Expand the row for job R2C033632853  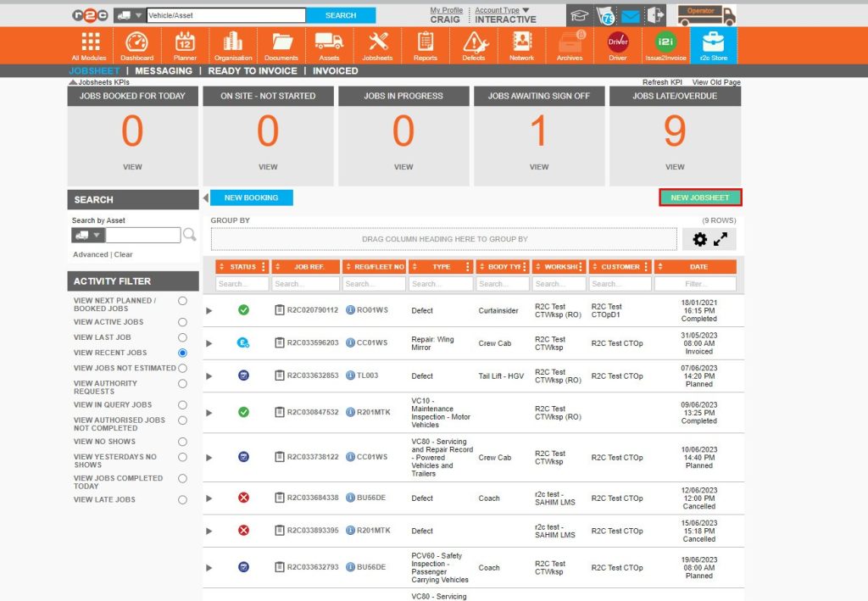click(x=209, y=376)
